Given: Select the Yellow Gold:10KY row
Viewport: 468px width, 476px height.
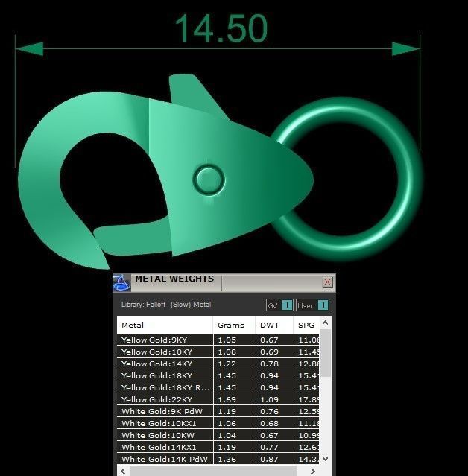Looking at the screenshot, I should (x=218, y=352).
